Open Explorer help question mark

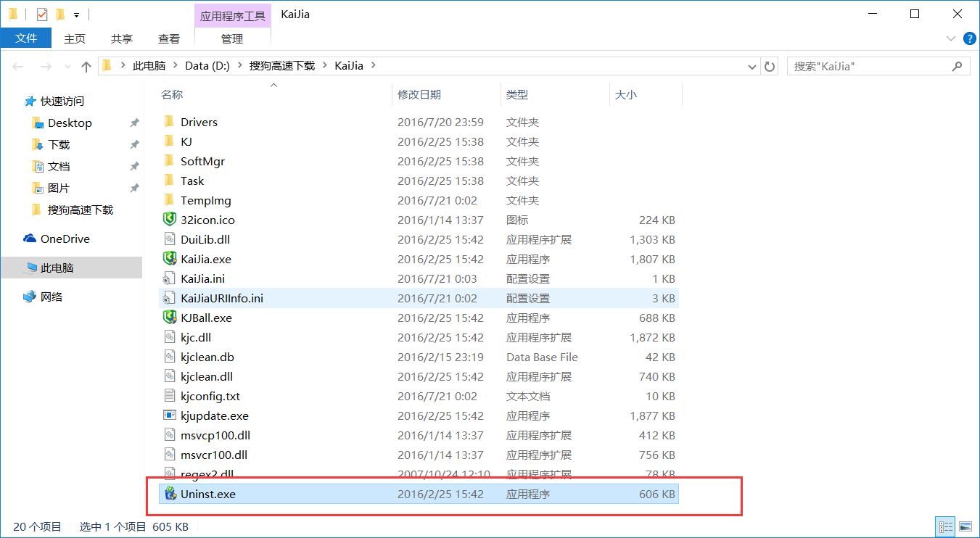pyautogui.click(x=969, y=38)
